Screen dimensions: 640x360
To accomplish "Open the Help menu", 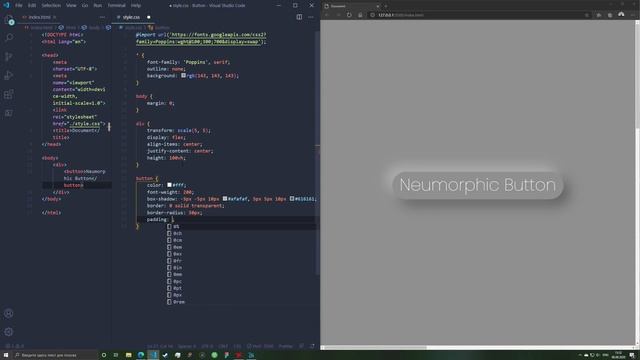I will coord(136,6).
